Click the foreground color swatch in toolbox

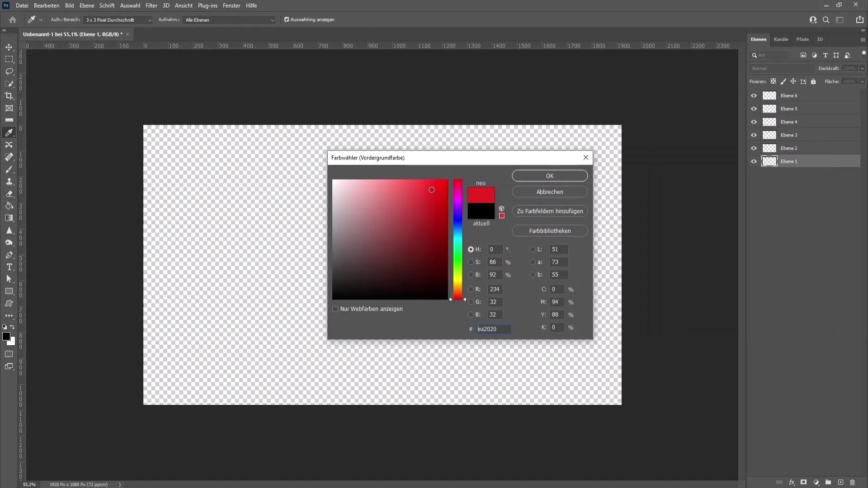pos(6,336)
